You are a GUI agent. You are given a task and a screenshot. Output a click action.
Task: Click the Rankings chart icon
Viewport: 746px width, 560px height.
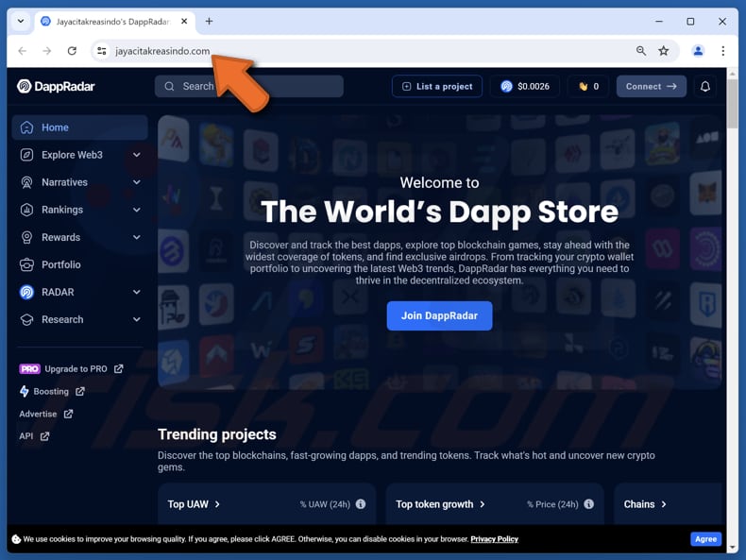(x=27, y=210)
